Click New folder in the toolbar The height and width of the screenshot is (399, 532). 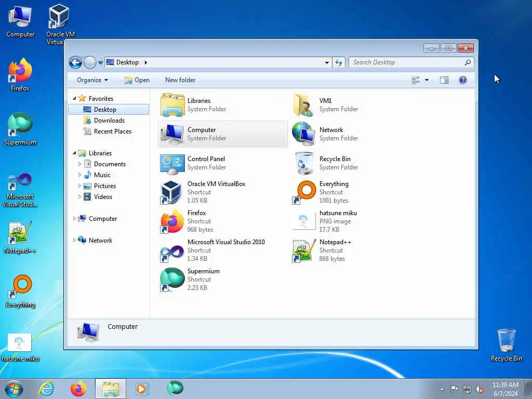click(180, 80)
